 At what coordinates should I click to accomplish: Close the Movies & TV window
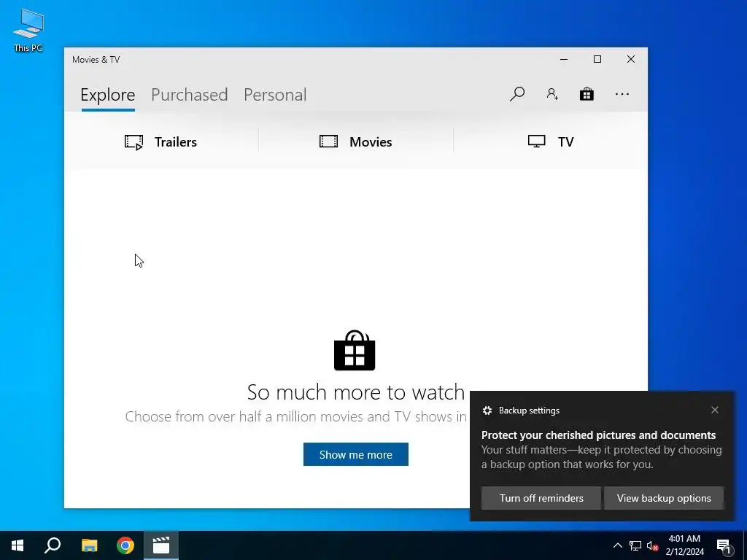[x=631, y=59]
